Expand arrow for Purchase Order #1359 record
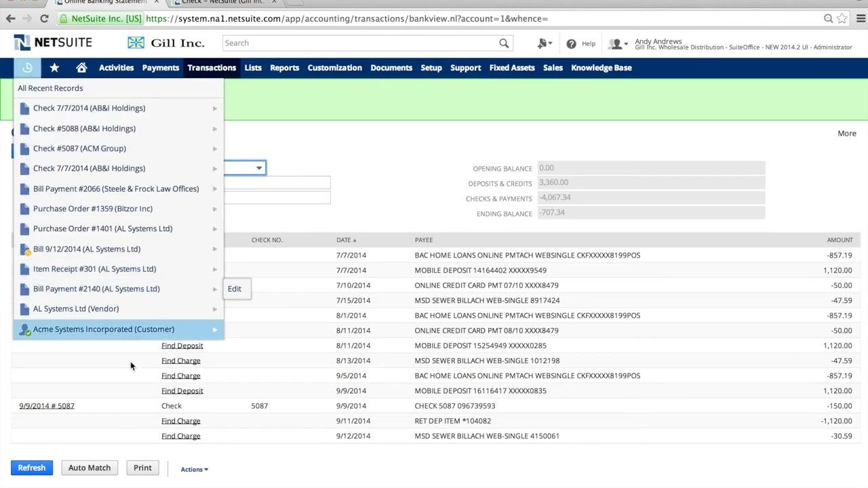 [215, 209]
